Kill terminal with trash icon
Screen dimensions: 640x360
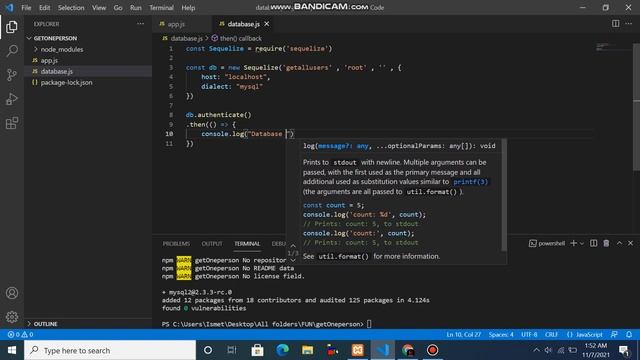[x=607, y=243]
